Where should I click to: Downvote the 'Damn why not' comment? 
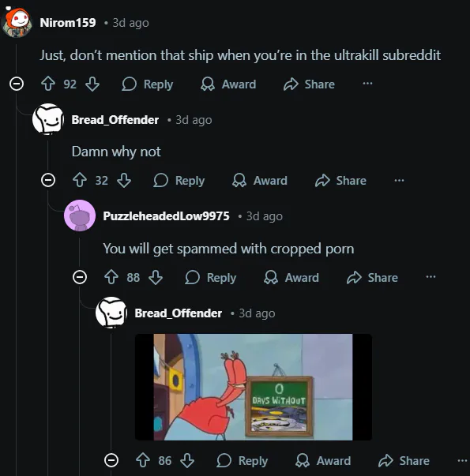tap(124, 180)
